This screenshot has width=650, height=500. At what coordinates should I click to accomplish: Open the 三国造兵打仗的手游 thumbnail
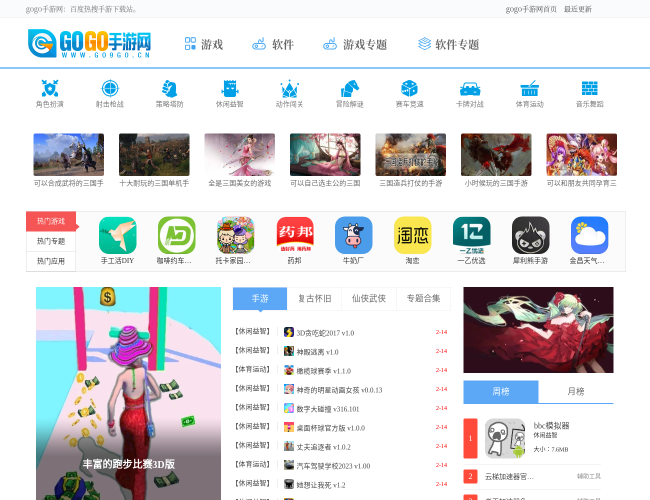[x=411, y=155]
